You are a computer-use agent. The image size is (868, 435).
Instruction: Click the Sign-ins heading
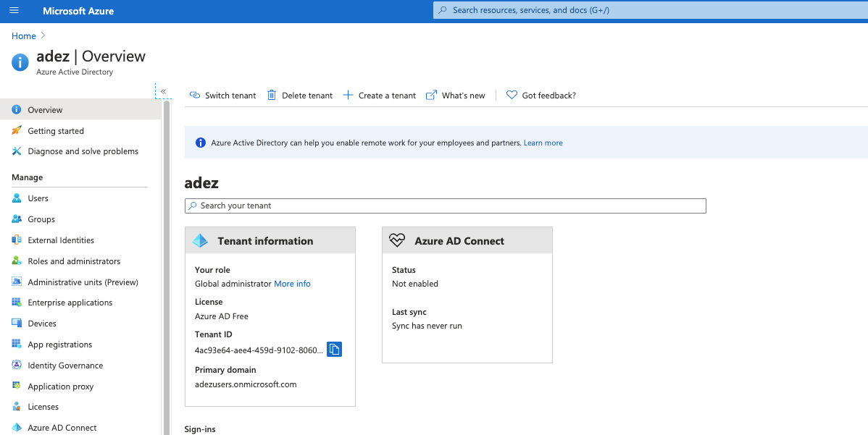200,429
